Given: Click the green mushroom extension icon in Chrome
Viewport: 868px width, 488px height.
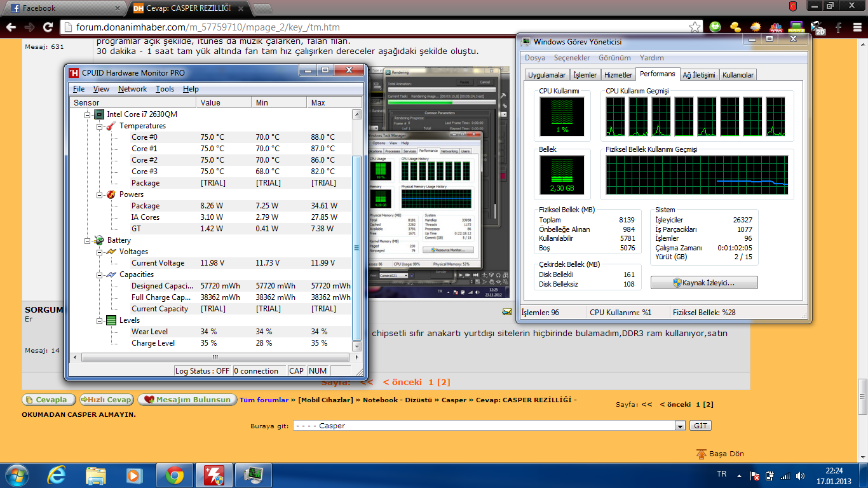Looking at the screenshot, I should tap(715, 27).
